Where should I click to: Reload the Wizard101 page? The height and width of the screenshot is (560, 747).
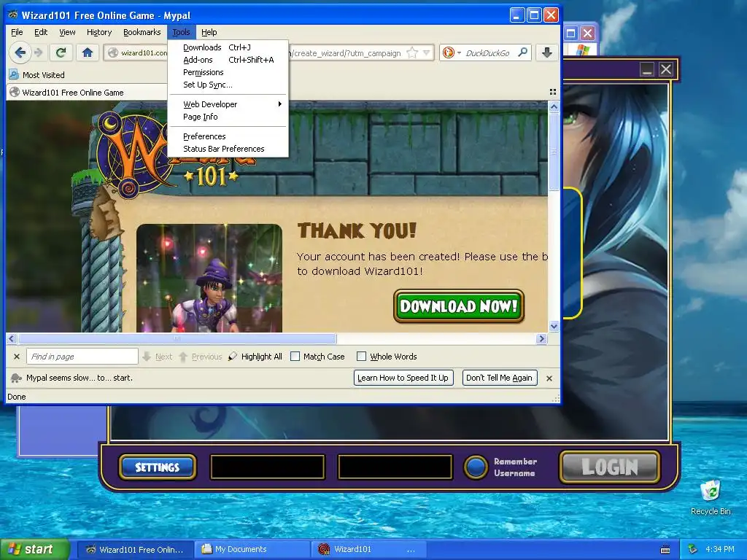pos(61,52)
